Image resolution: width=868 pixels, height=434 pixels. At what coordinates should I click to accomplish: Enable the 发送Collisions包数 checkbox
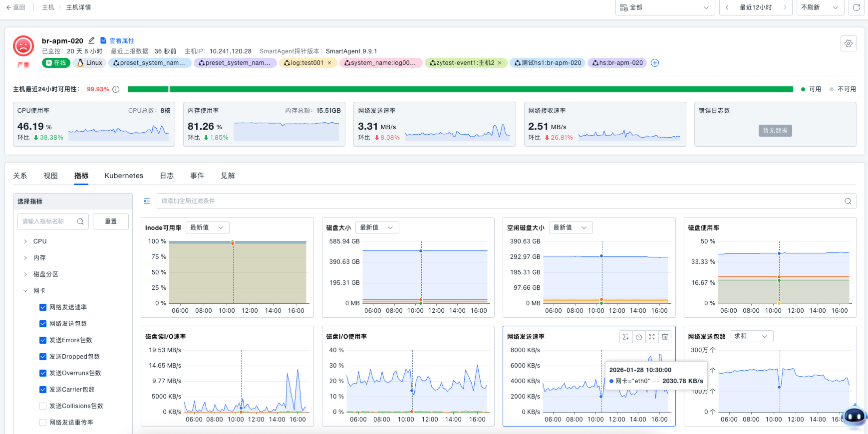click(x=43, y=406)
